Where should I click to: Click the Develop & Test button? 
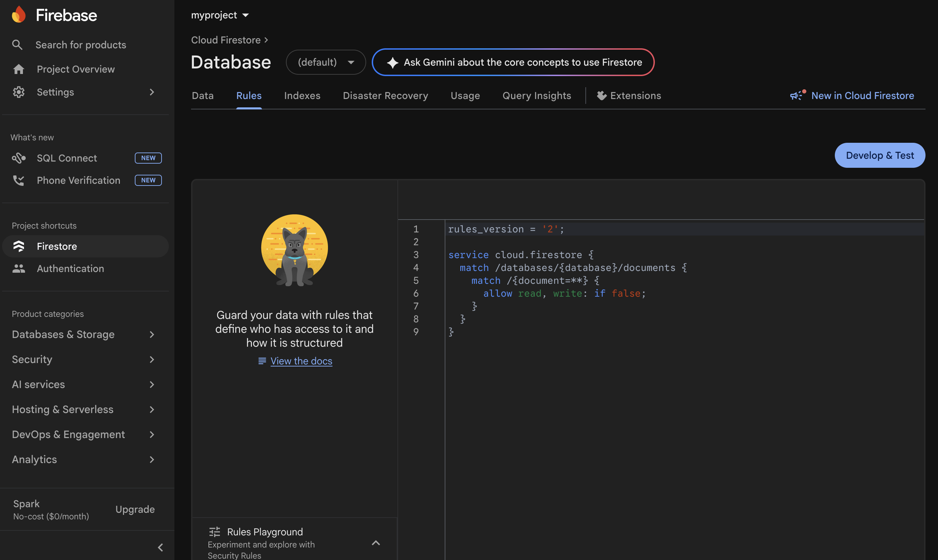[x=880, y=155]
